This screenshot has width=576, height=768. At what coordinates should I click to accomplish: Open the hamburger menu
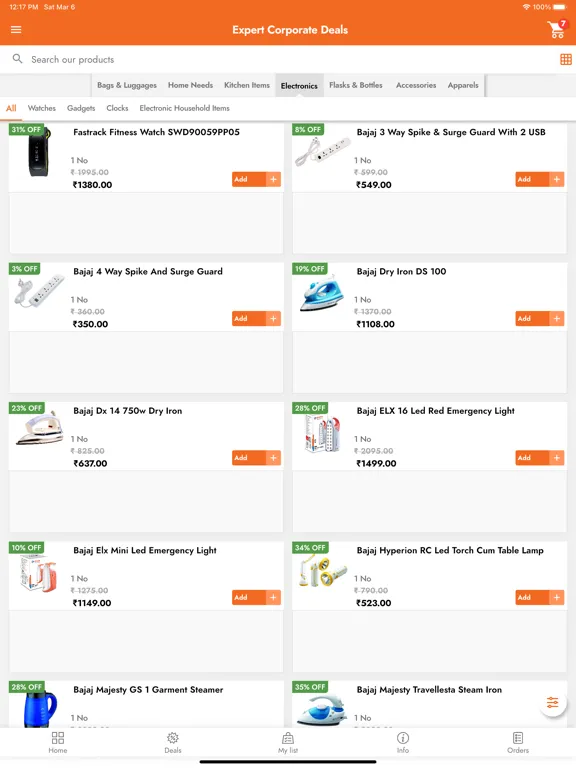(x=16, y=30)
